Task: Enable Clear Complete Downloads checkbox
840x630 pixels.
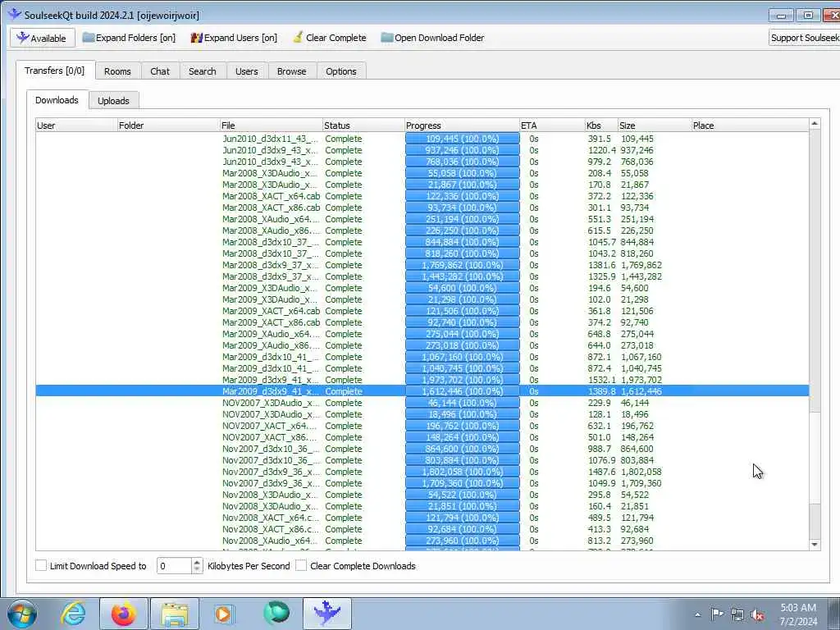Action: pyautogui.click(x=302, y=566)
